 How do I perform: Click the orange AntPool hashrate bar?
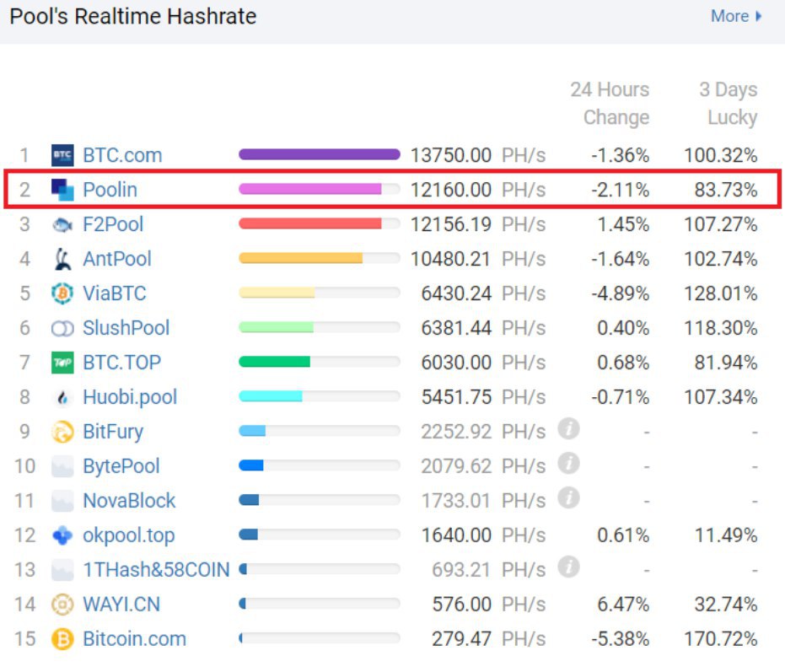pyautogui.click(x=300, y=258)
